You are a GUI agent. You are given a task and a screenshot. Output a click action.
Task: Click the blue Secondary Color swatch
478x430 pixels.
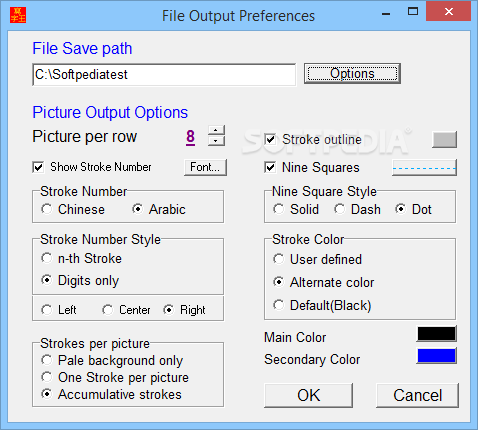[436, 356]
